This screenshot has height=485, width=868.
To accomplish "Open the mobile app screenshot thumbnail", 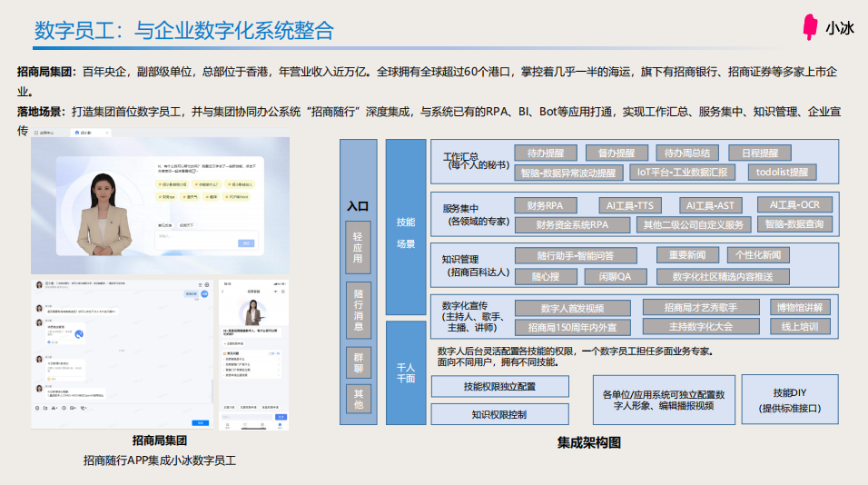I will tap(253, 355).
